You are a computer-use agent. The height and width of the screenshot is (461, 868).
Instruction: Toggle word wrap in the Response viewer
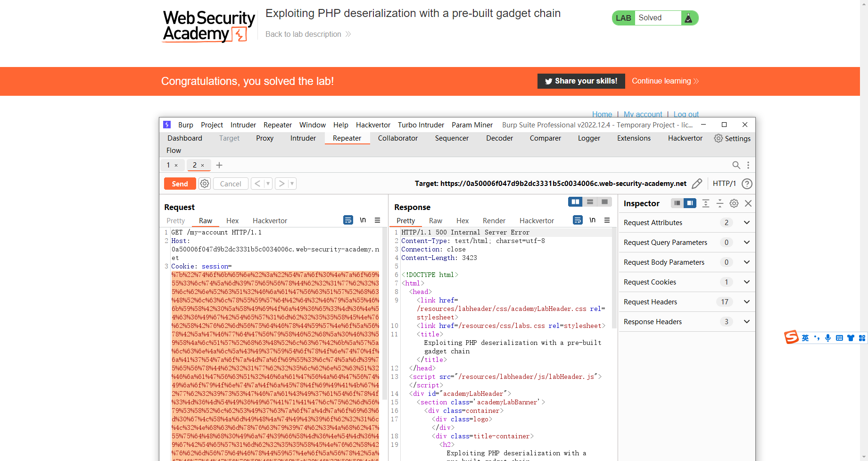[578, 220]
